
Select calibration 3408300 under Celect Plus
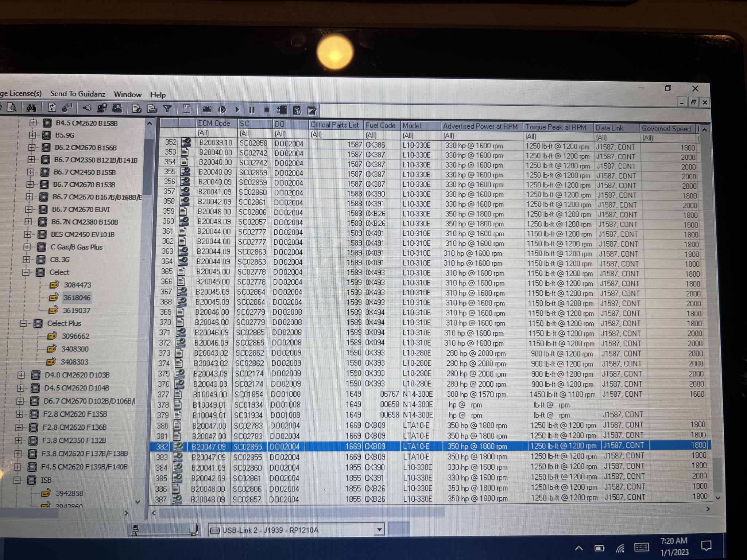(75, 349)
